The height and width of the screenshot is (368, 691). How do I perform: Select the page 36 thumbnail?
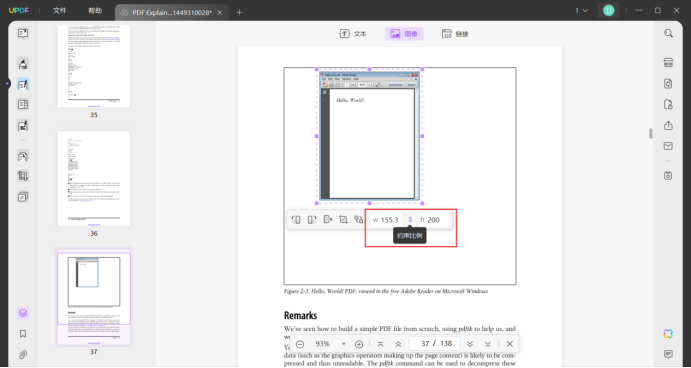point(94,178)
